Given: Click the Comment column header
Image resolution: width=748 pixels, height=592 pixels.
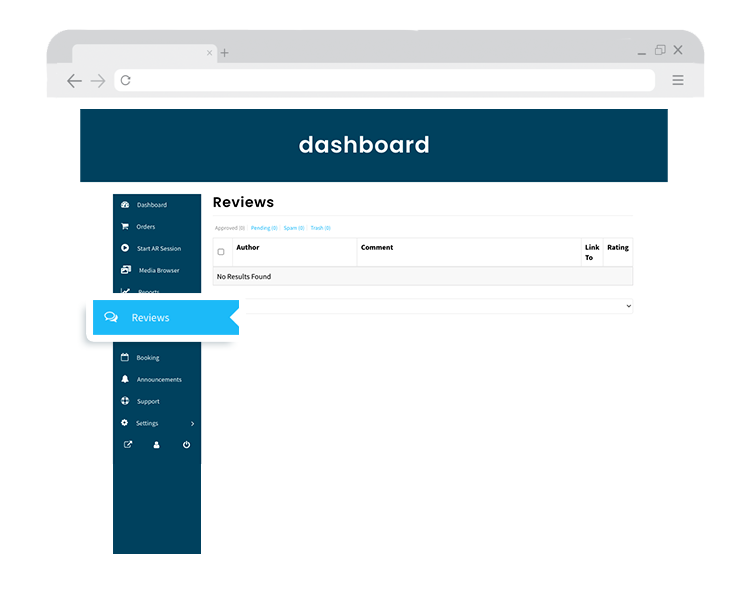Looking at the screenshot, I should click(377, 247).
